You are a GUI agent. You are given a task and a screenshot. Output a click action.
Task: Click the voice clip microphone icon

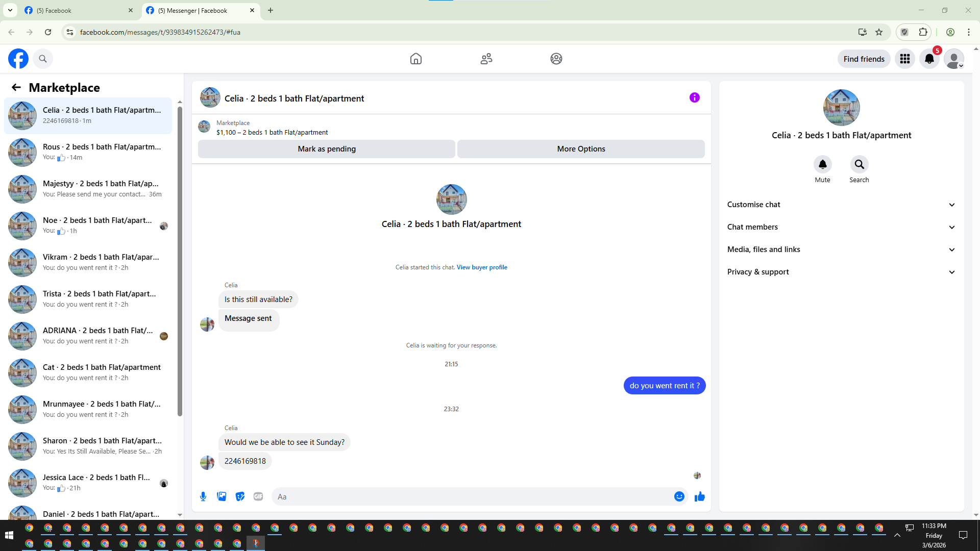[x=203, y=496]
